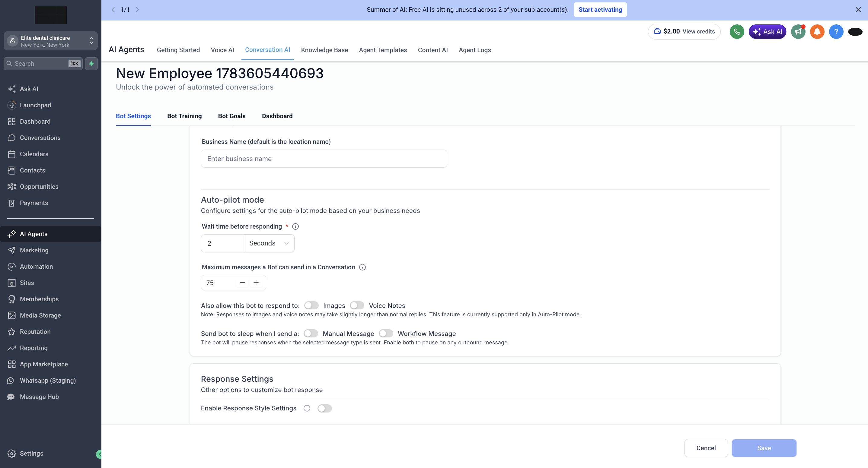Open the Bot Training tab
Viewport: 868px width, 468px height.
(x=184, y=116)
